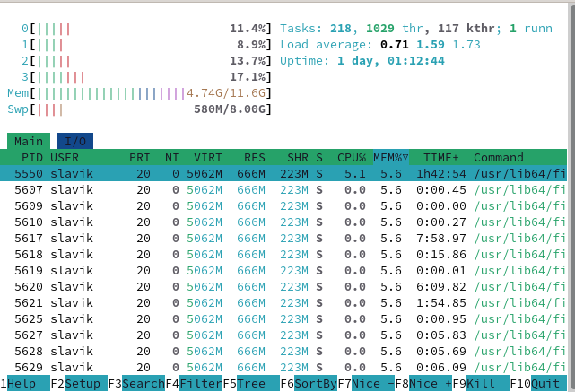Sort by the TIME+ column header
Image resolution: width=575 pixels, height=392 pixels.
[x=441, y=157]
